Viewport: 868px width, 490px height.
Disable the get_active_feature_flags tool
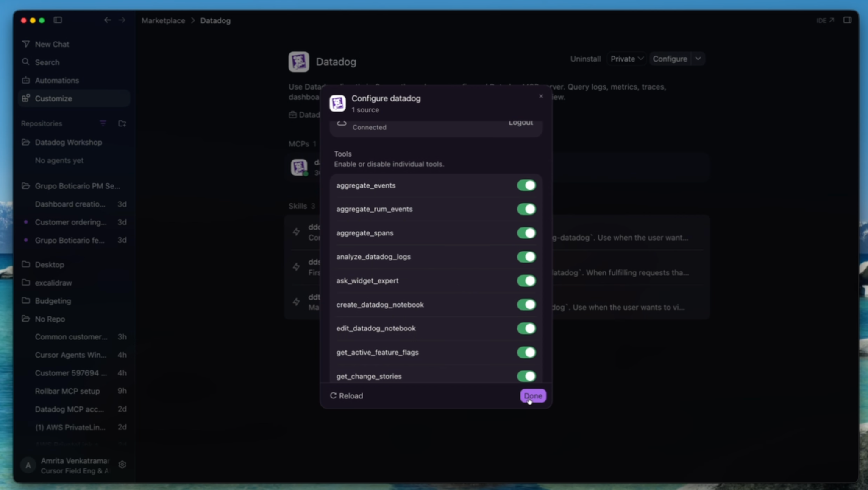point(526,353)
